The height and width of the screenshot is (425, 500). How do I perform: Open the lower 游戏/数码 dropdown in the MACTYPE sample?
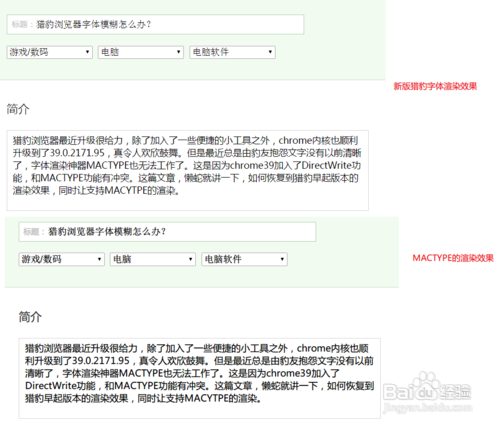(62, 259)
